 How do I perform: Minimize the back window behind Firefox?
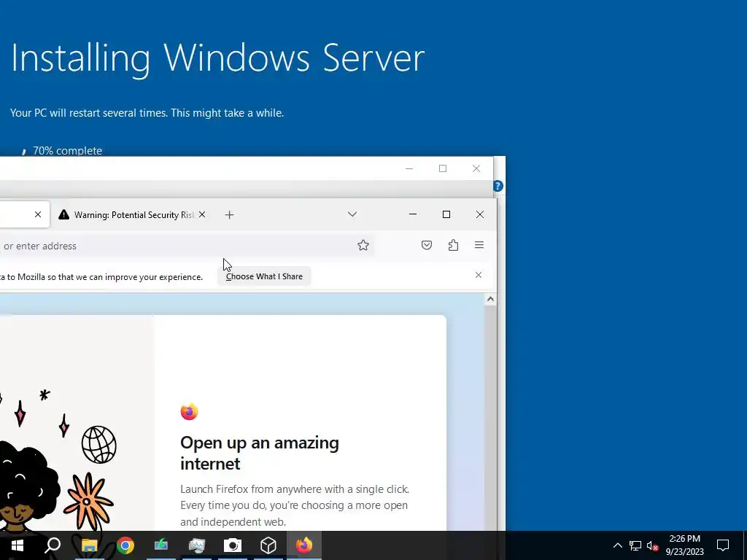click(x=409, y=168)
